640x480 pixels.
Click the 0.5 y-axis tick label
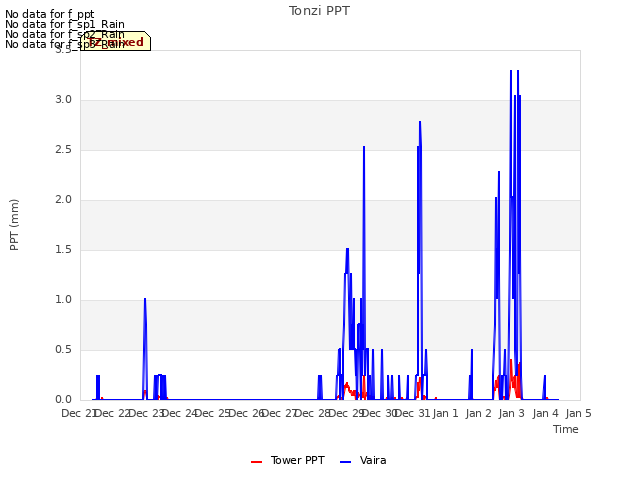pos(63,350)
